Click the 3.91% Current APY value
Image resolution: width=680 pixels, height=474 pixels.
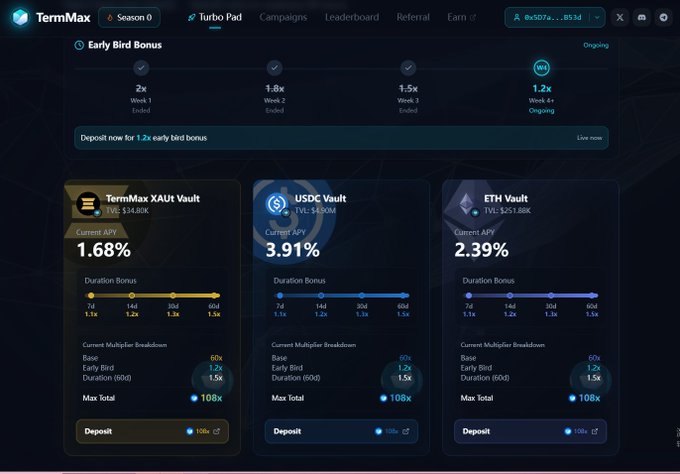292,250
